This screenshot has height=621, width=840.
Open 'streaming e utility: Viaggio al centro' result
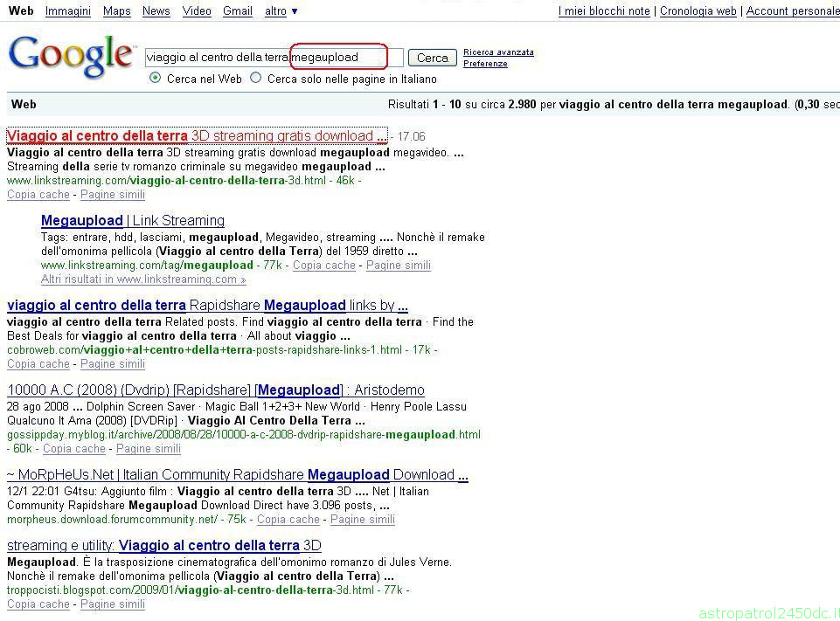point(164,546)
